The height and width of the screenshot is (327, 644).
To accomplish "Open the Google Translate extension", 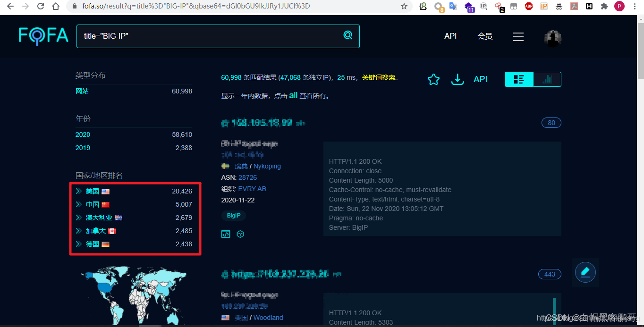I will 453,6.
